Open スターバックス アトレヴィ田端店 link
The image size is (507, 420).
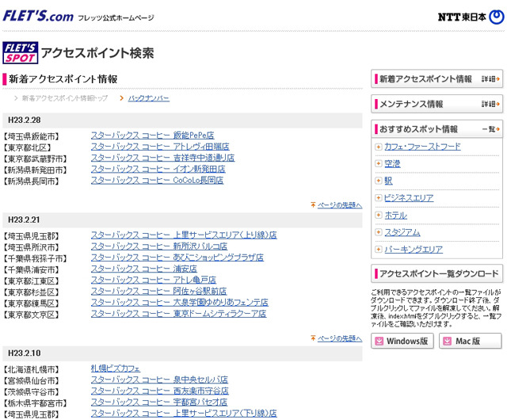point(160,147)
